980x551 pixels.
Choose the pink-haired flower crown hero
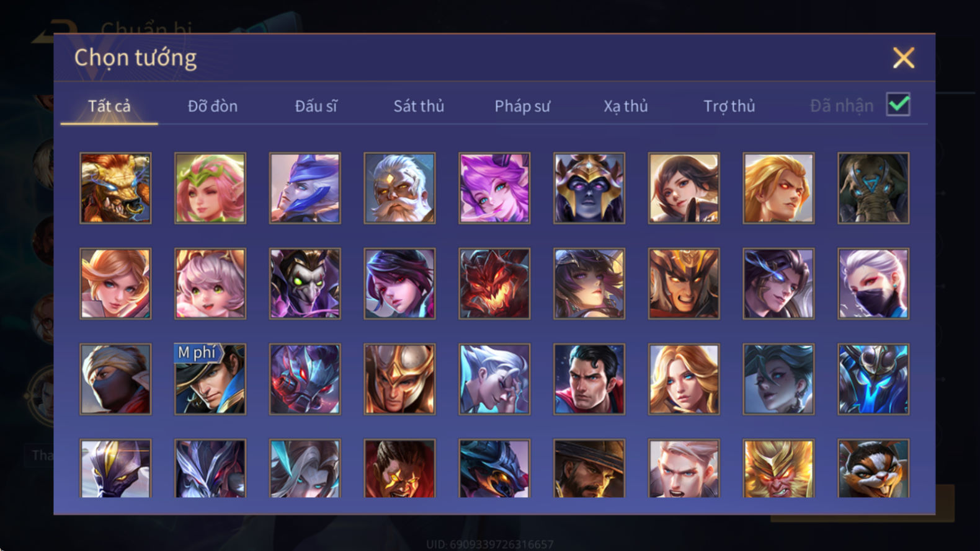click(210, 188)
